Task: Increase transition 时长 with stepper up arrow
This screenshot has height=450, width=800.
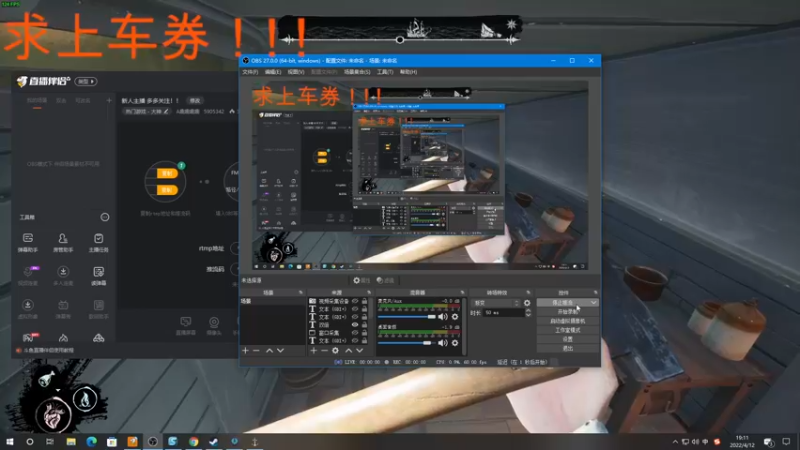Action: coord(528,310)
